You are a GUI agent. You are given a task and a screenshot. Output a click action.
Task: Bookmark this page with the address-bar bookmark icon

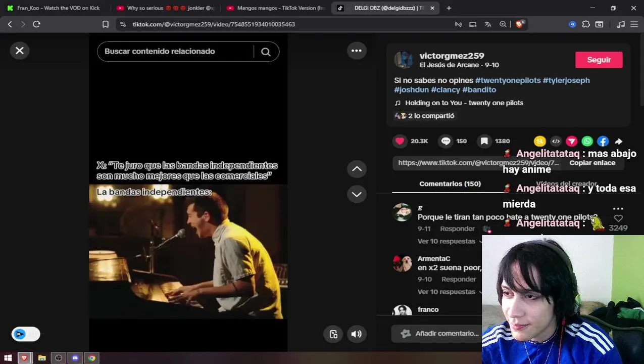coord(106,24)
